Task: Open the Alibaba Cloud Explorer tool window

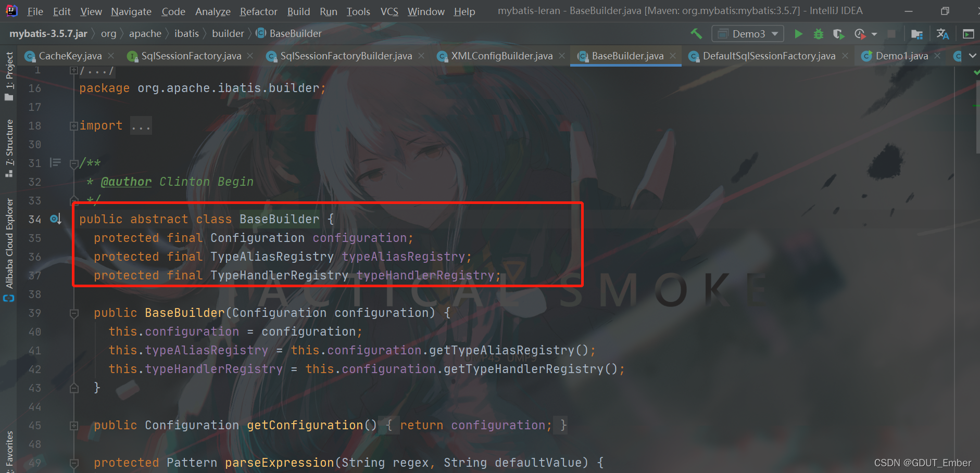Action: tap(9, 250)
